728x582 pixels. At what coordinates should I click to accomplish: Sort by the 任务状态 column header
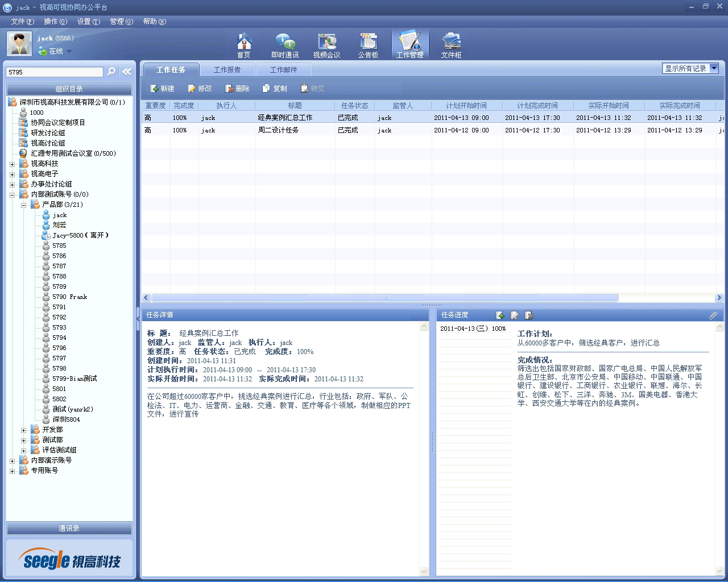point(355,106)
